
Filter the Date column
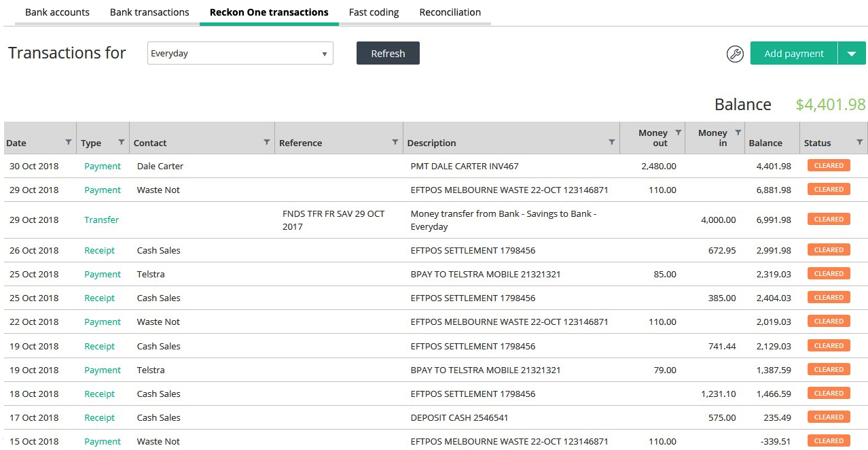[x=68, y=142]
